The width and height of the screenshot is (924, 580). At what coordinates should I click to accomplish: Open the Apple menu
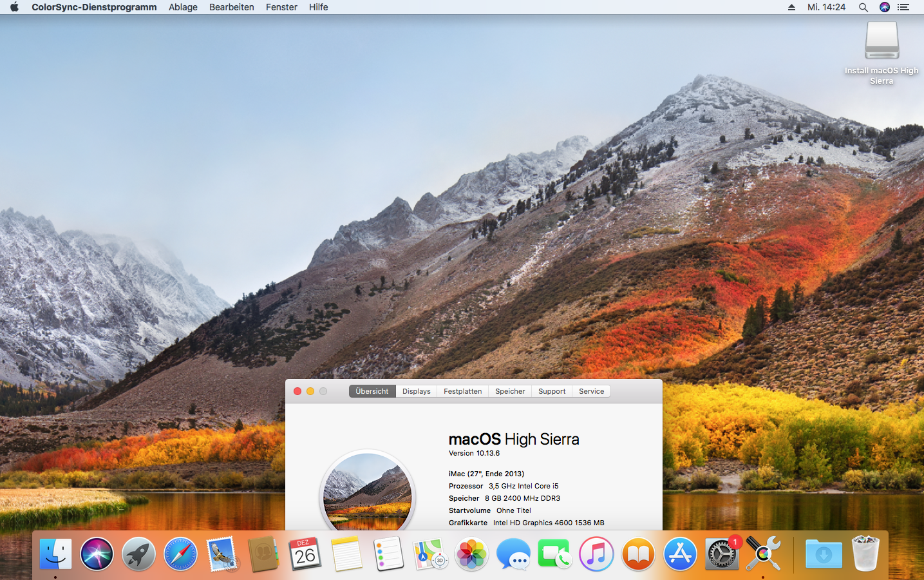tap(14, 7)
